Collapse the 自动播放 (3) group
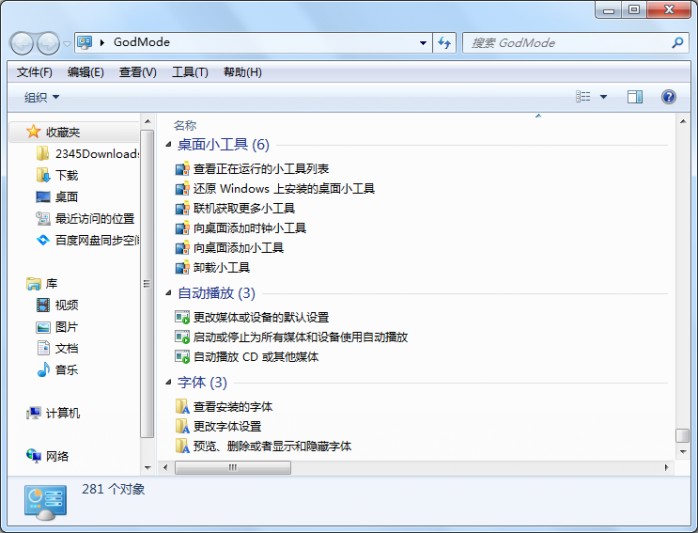 [x=168, y=293]
